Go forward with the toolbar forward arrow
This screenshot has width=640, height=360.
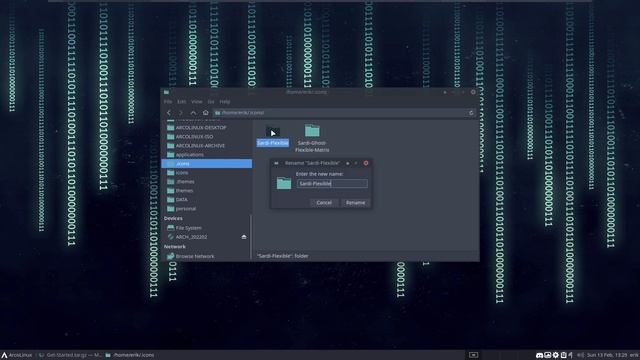(x=181, y=113)
